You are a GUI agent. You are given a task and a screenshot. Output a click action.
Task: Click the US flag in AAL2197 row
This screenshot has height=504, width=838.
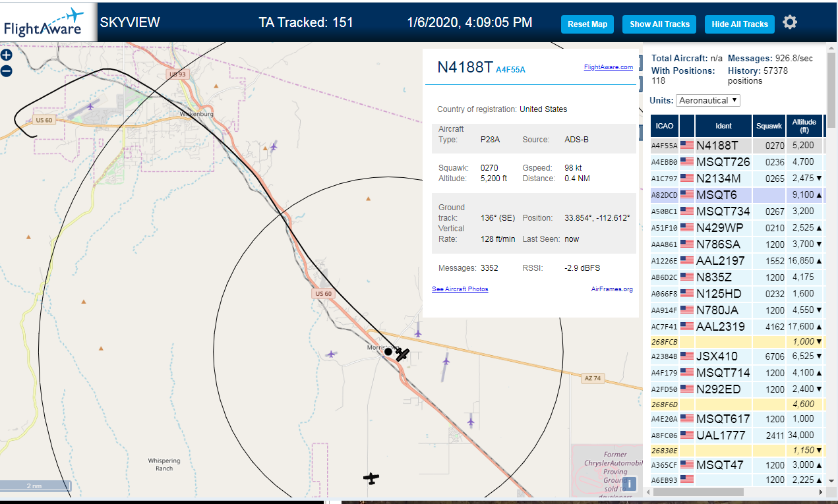click(x=687, y=261)
